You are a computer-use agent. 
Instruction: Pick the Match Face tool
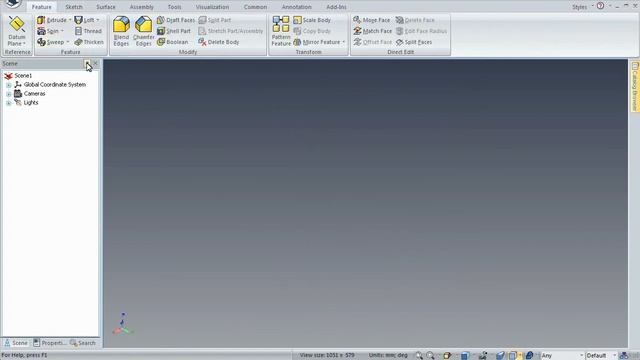point(373,31)
